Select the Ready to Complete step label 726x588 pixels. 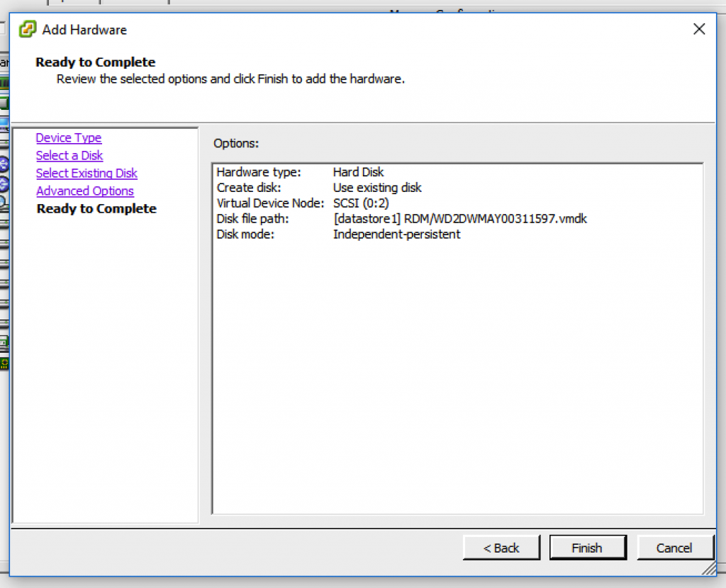point(96,209)
